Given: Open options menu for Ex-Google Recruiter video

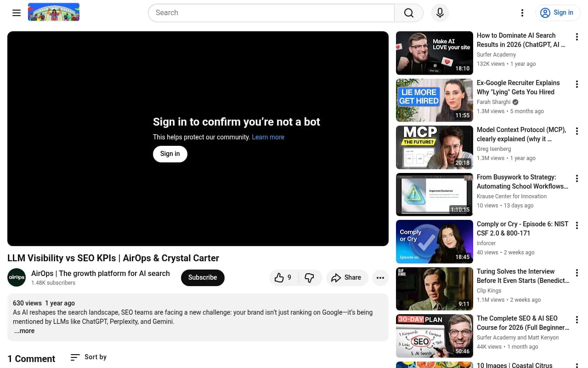Looking at the screenshot, I should pos(577,84).
